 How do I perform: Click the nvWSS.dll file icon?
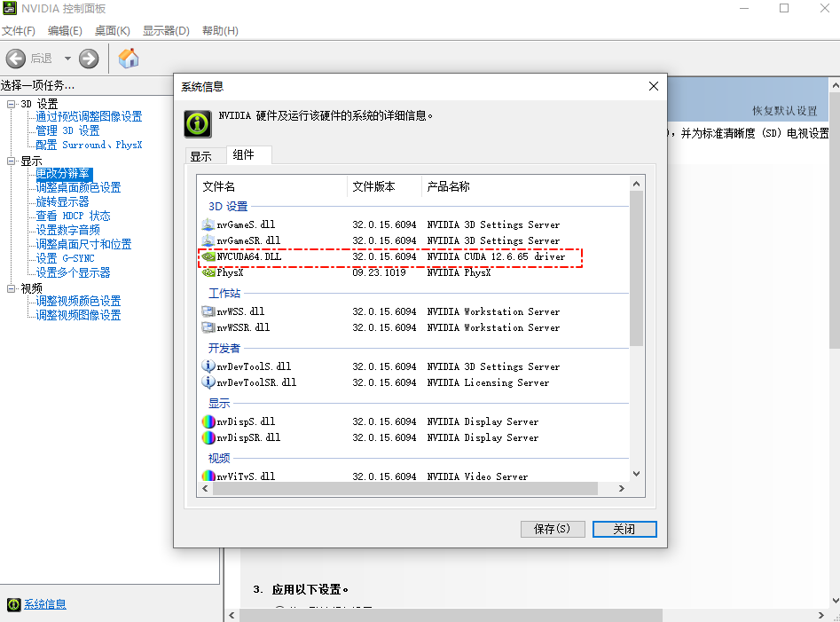(208, 311)
